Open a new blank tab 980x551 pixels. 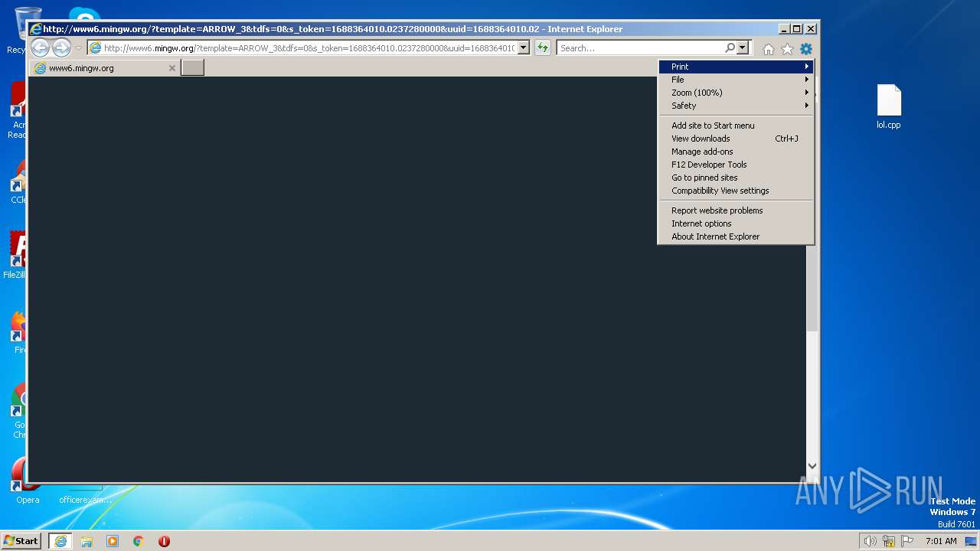click(x=192, y=67)
